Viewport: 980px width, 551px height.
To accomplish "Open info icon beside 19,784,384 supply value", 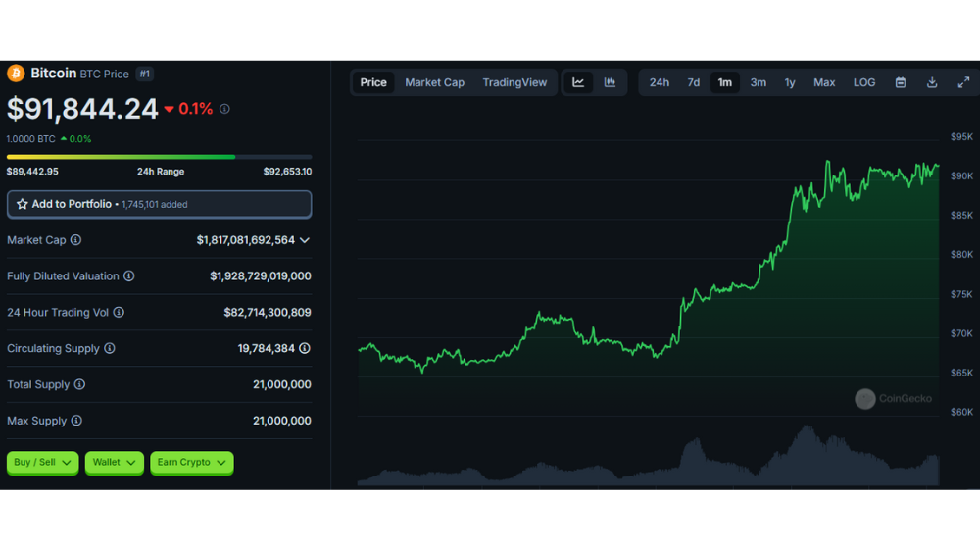I will (x=305, y=348).
